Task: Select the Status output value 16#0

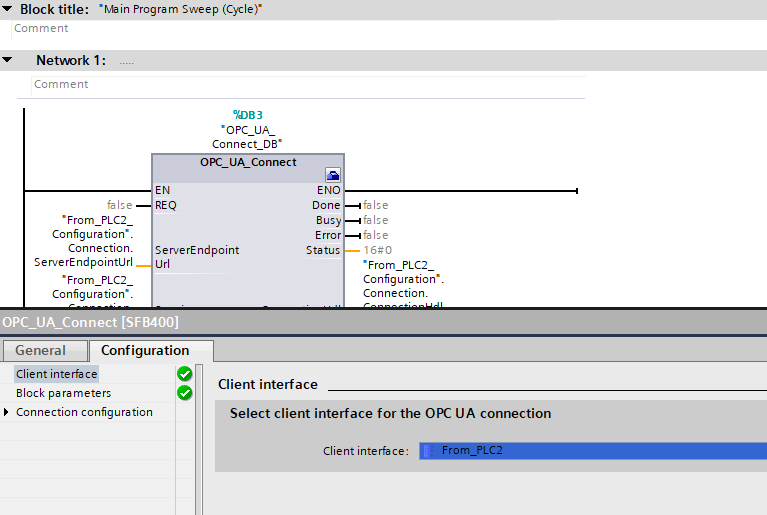Action: (377, 250)
